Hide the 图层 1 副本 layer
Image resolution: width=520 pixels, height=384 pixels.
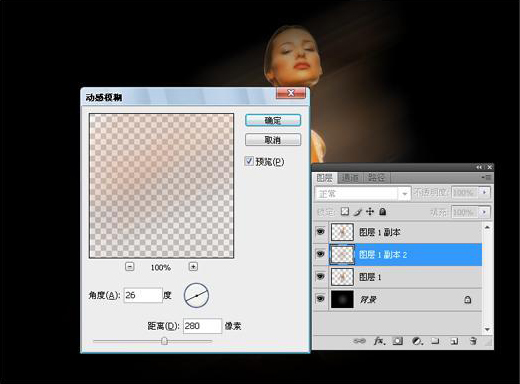point(320,231)
